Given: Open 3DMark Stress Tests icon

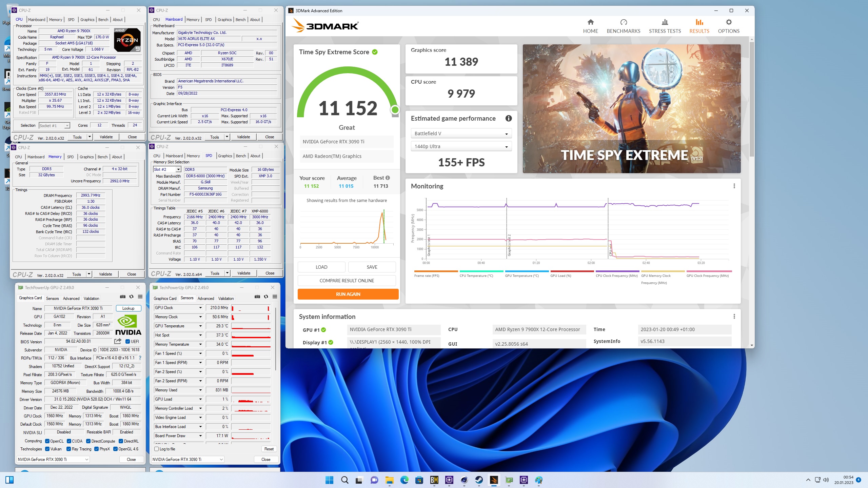Looking at the screenshot, I should 665,22.
